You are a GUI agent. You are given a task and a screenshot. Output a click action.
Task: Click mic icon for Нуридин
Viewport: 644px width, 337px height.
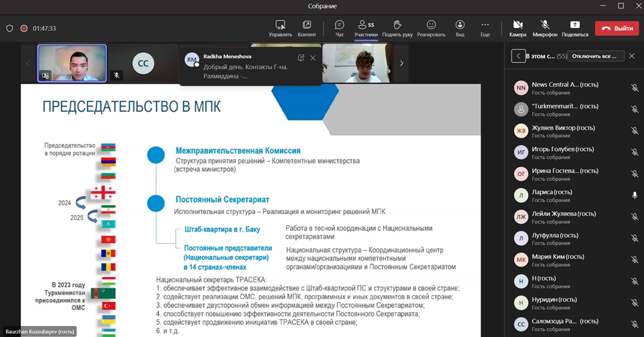[x=634, y=303]
